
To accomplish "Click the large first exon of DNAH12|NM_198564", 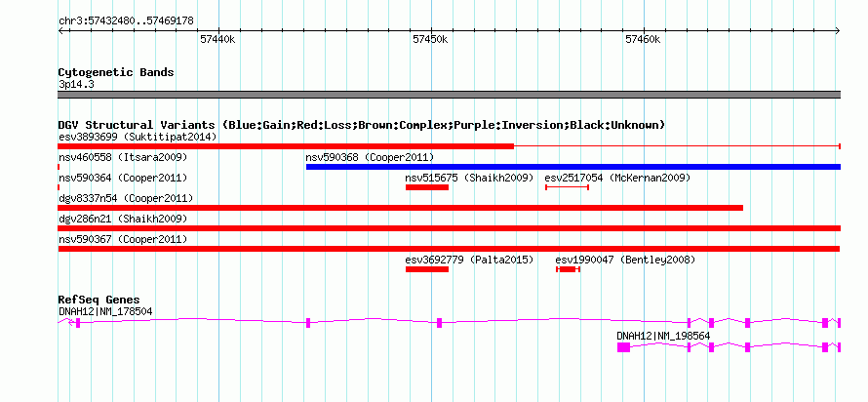I will tap(623, 347).
